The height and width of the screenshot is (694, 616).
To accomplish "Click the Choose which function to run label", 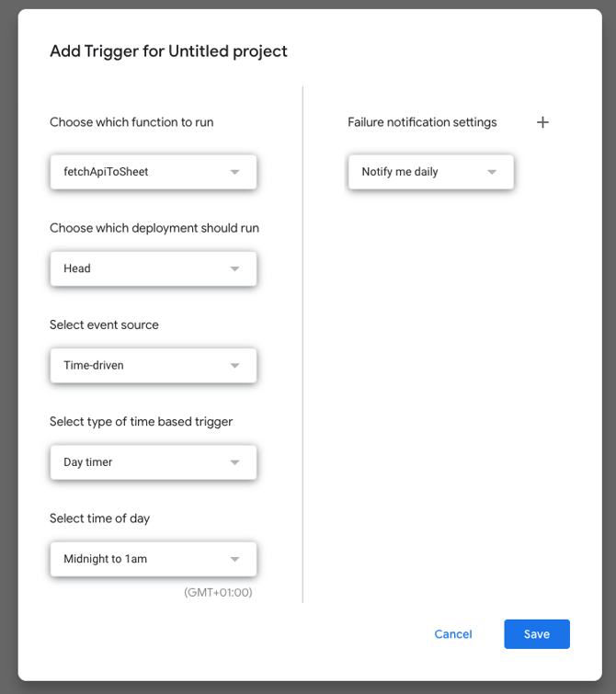I will [x=131, y=122].
